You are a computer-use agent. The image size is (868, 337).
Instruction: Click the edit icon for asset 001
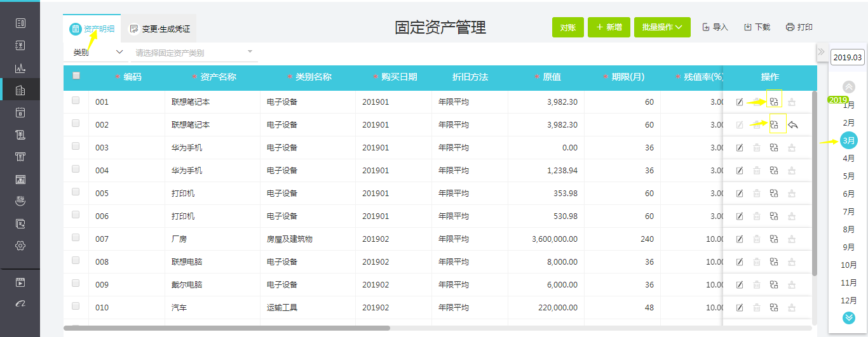(740, 102)
